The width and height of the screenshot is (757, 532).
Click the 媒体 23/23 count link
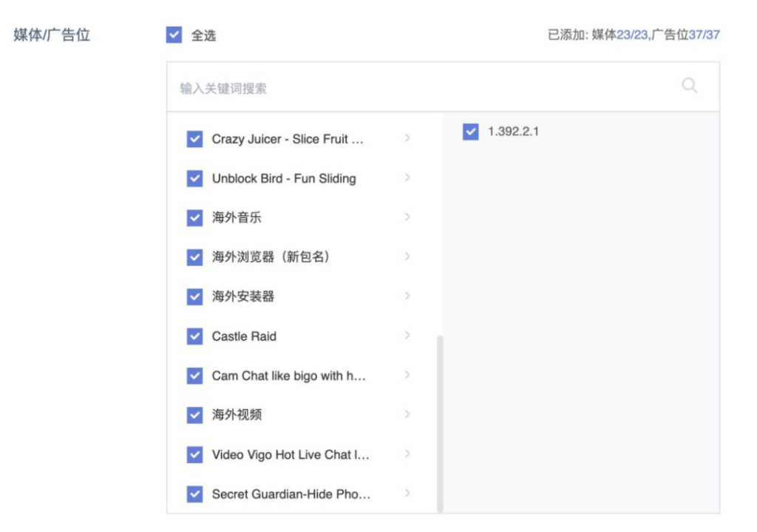pos(631,35)
